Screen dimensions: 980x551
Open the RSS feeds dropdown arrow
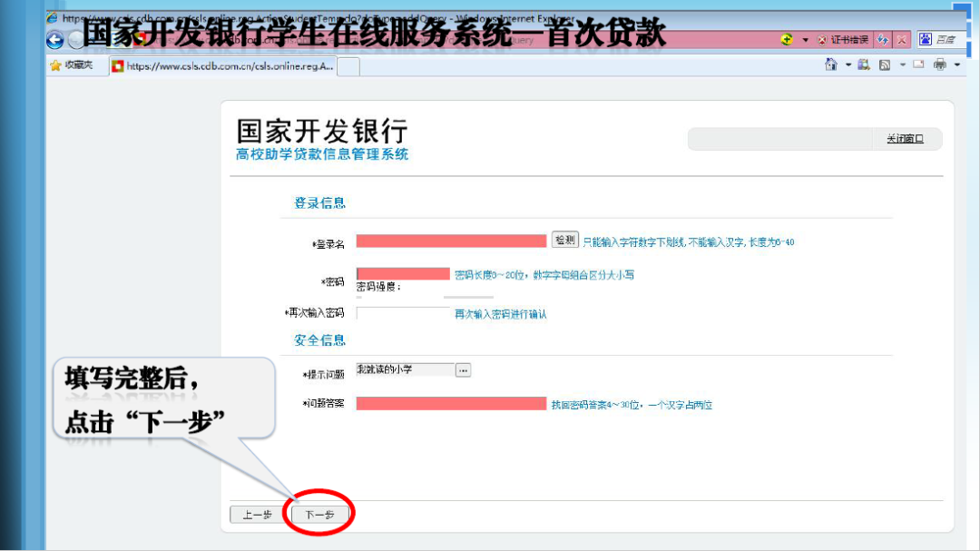(x=903, y=64)
